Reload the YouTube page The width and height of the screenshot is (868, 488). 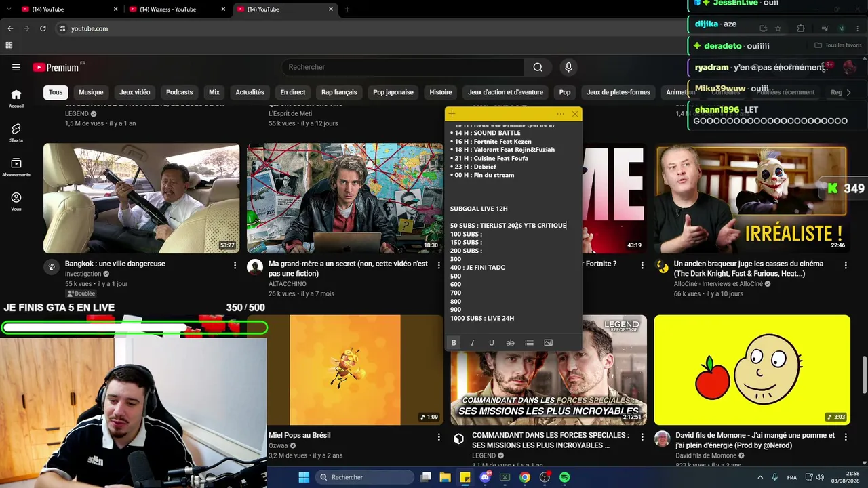point(43,28)
